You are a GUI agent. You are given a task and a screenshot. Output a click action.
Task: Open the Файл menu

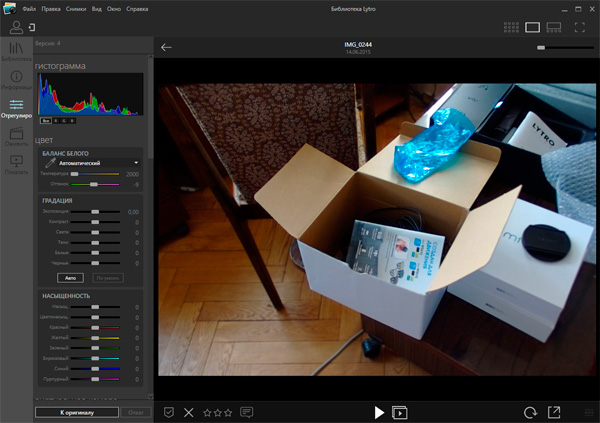(x=29, y=8)
